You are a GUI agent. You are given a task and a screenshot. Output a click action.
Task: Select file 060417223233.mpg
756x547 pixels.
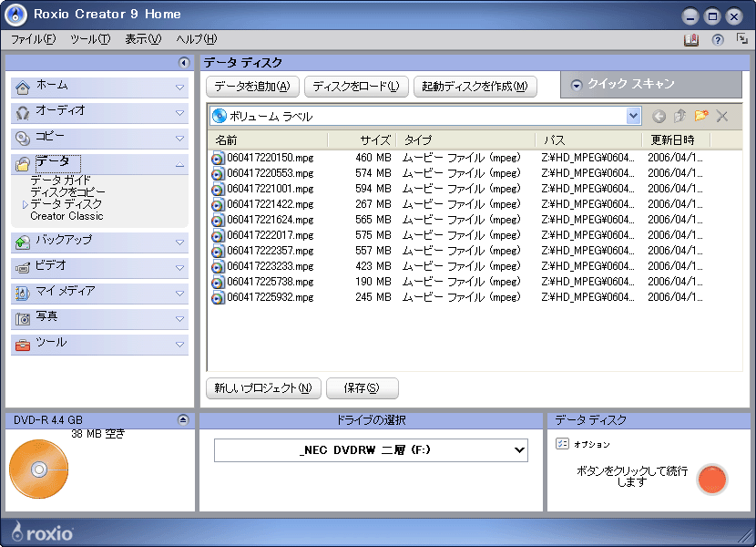[x=271, y=266]
